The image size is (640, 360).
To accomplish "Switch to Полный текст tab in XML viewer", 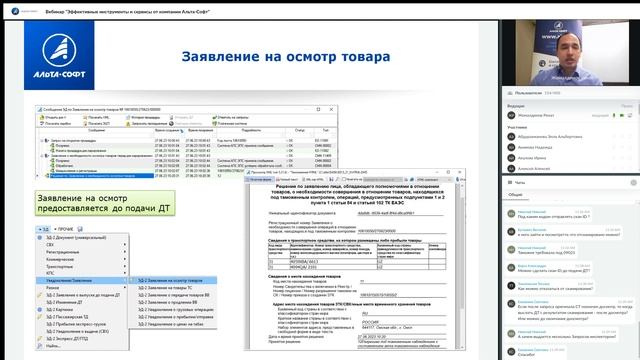I will pyautogui.click(x=287, y=180).
